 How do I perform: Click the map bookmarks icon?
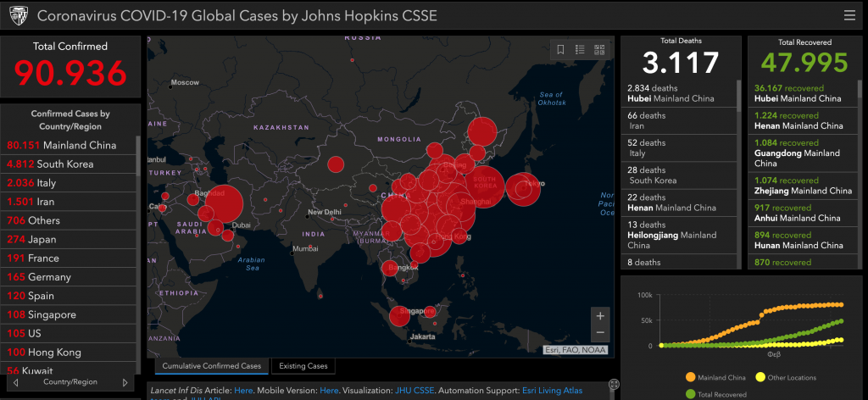(560, 50)
